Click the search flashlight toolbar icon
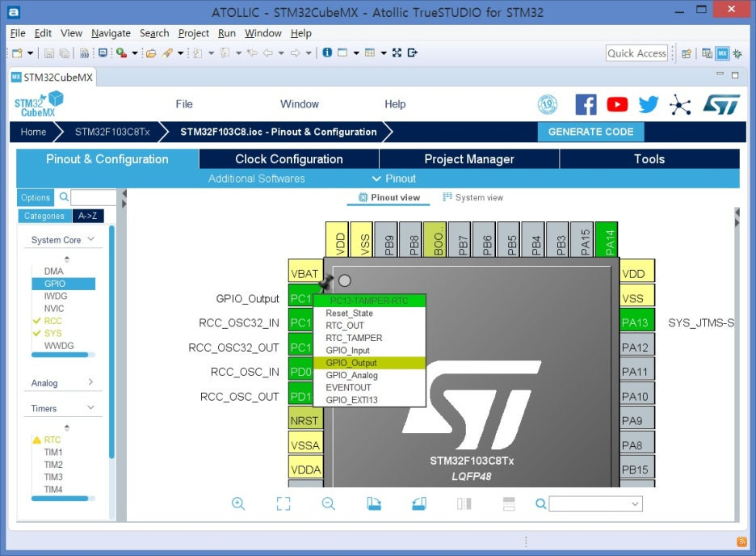The image size is (756, 556). pos(167,53)
